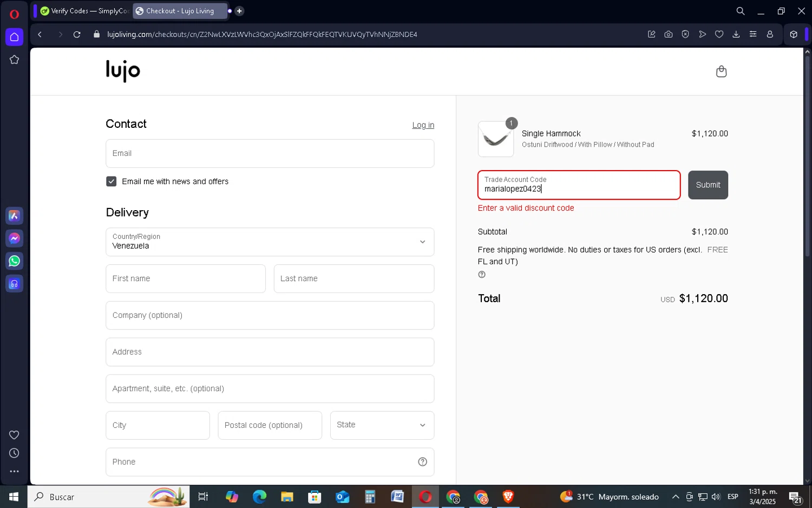
Task: Click the lujo logo
Action: (x=123, y=71)
